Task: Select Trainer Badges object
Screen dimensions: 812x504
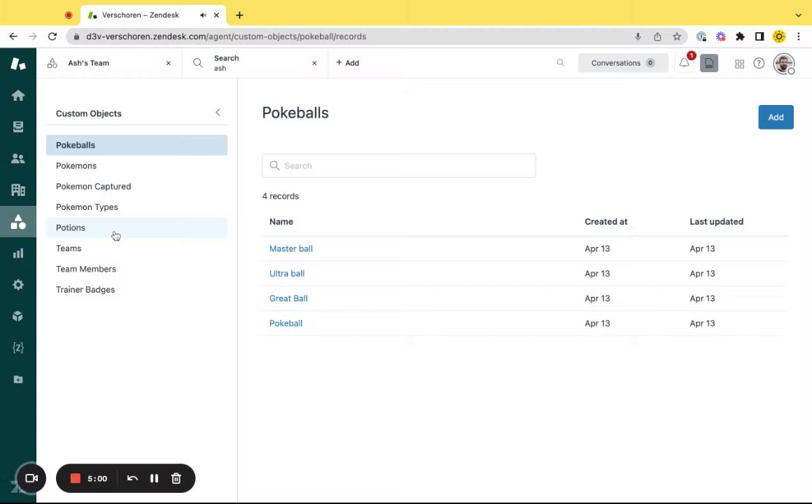Action: (x=136, y=290)
